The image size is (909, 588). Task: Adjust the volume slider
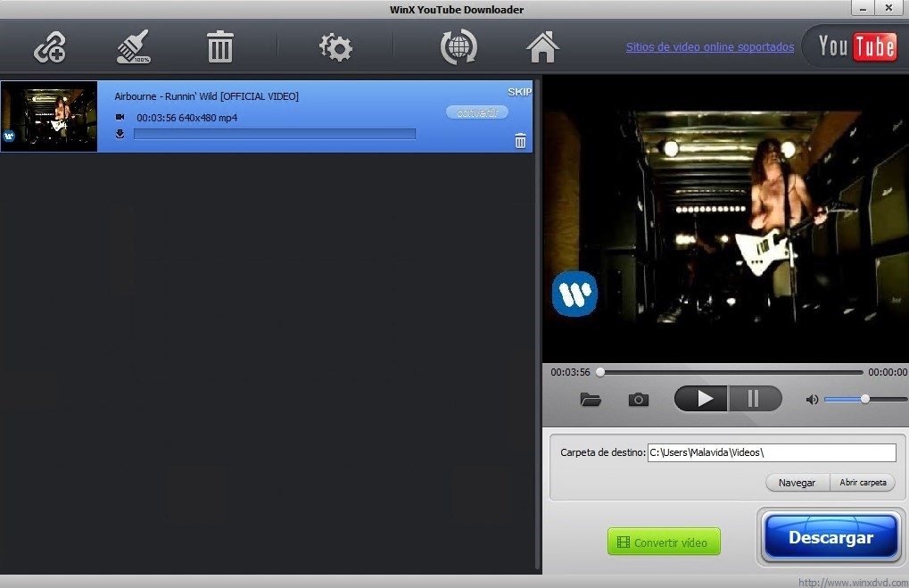coord(865,399)
